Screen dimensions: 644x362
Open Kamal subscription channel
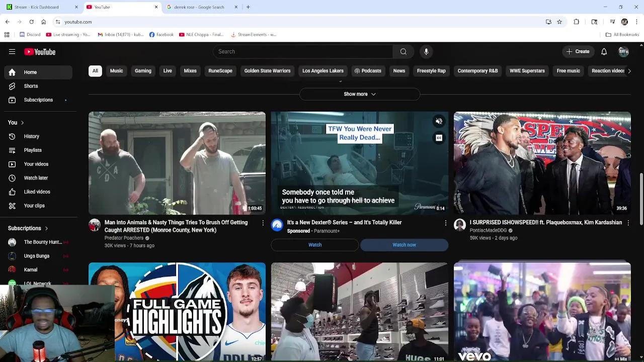38,270
